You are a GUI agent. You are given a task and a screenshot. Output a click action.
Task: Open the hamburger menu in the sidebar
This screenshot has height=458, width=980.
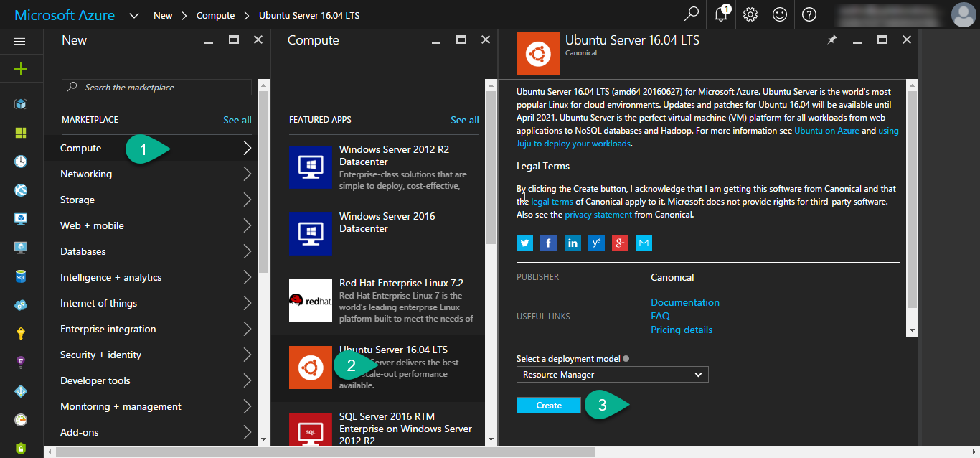[x=20, y=41]
